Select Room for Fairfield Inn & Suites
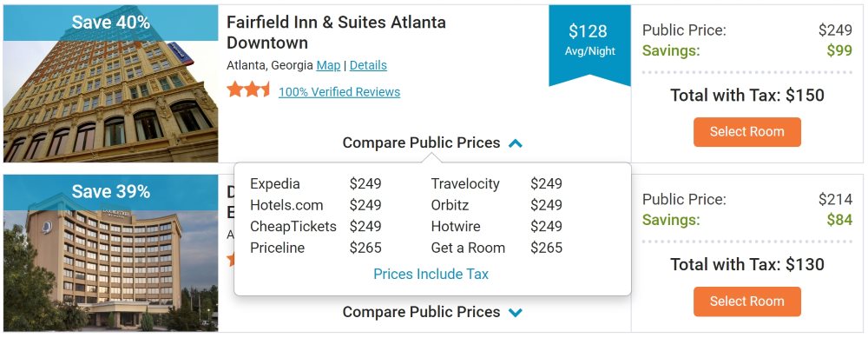The image size is (868, 338). 746,132
